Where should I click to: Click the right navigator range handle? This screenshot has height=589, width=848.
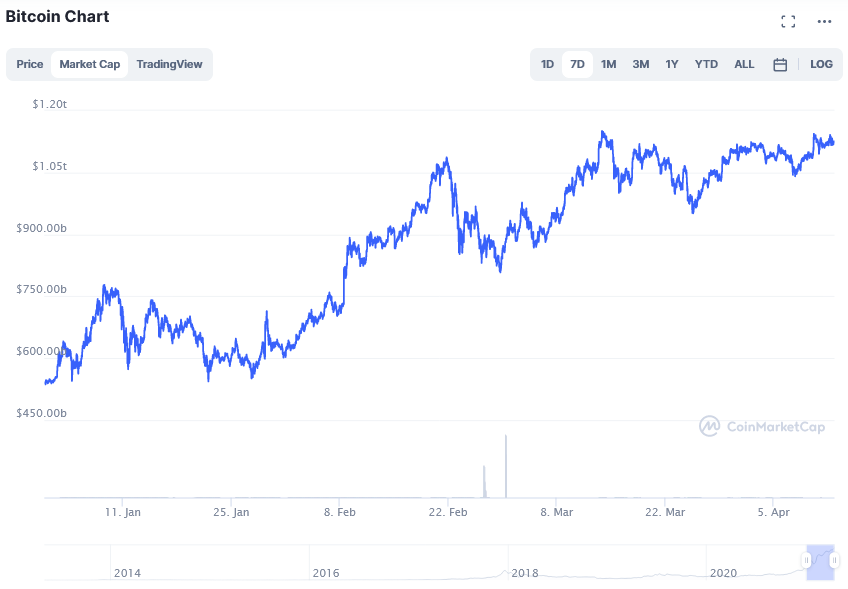(834, 560)
